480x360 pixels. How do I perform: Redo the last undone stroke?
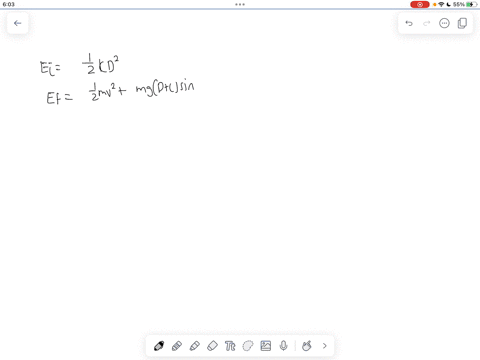(x=427, y=23)
